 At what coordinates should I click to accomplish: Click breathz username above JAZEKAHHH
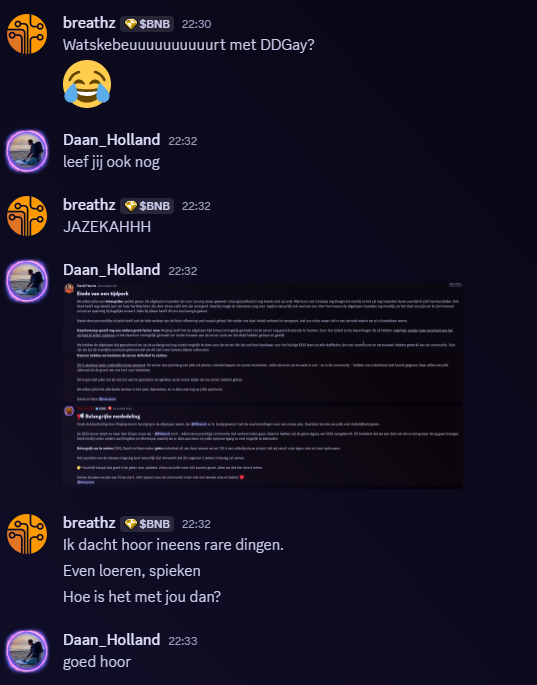[89, 204]
